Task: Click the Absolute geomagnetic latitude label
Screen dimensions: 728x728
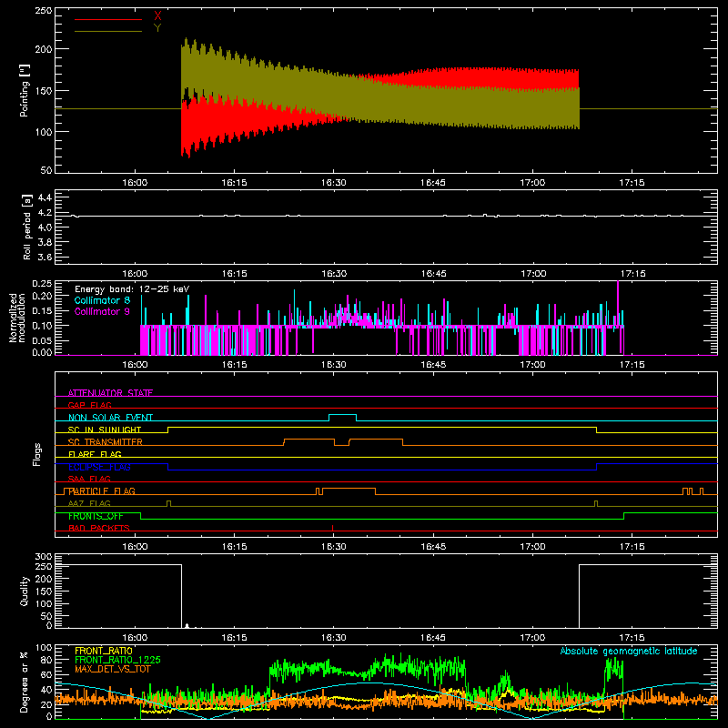Action: 629,651
